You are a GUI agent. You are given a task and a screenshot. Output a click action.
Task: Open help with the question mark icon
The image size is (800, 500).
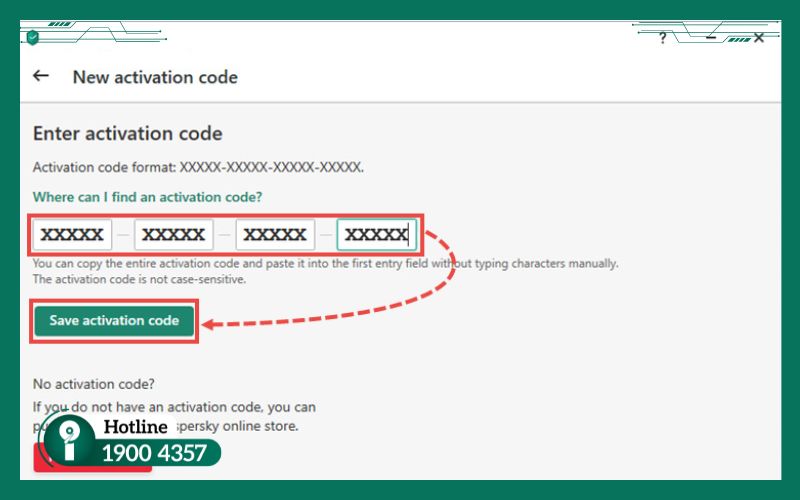click(x=662, y=38)
